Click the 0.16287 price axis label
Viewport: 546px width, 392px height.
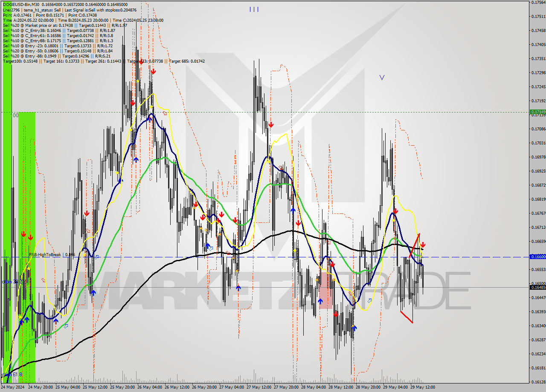tap(538, 340)
